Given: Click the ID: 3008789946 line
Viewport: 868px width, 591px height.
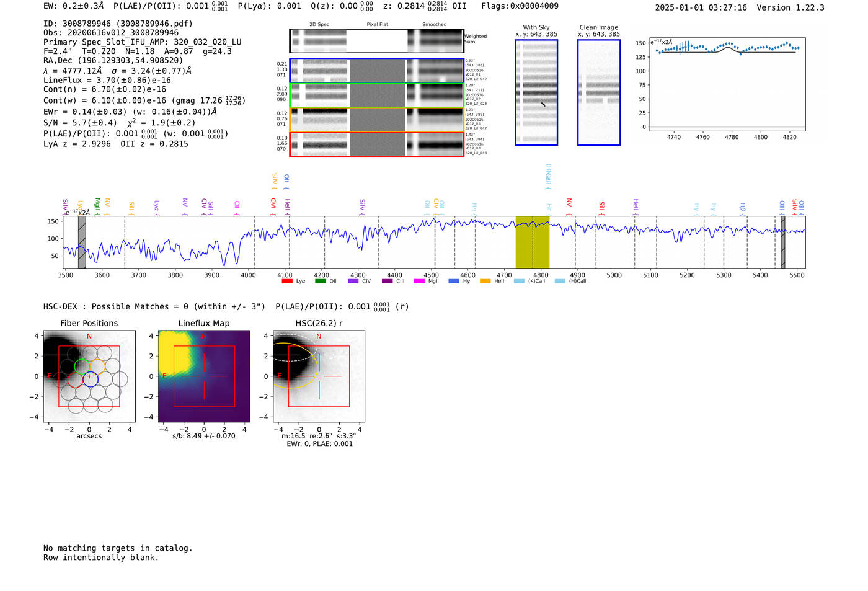Looking at the screenshot, I should [118, 24].
